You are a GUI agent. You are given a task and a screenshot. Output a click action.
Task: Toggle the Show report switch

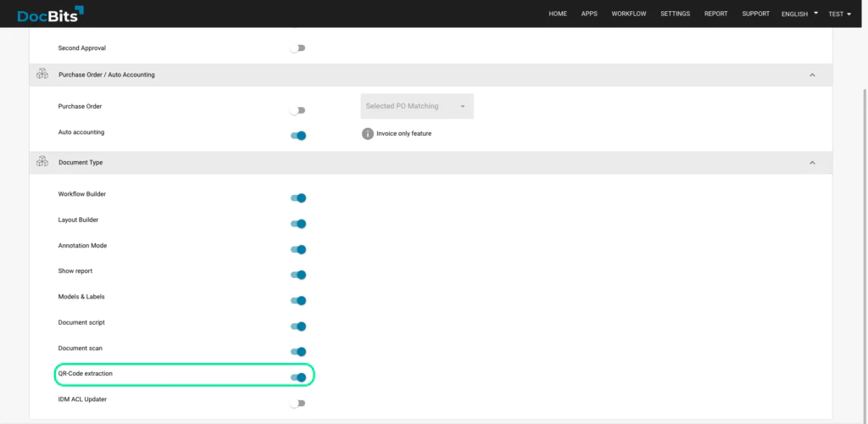click(298, 275)
